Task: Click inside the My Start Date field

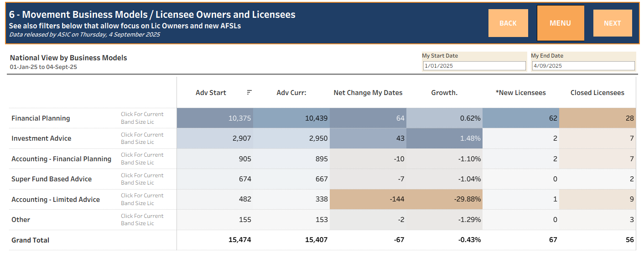Action: pos(474,65)
